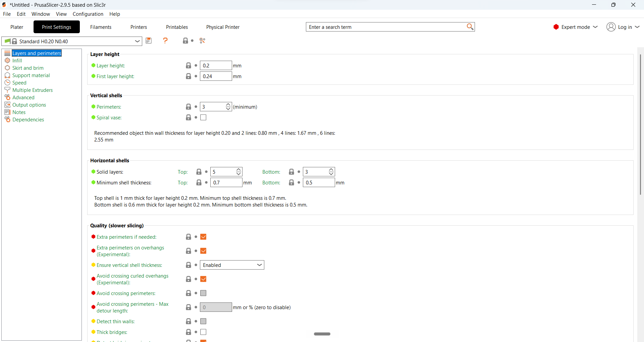The image size is (644, 342).
Task: Enable the Spiral vase checkbox
Action: coord(203,117)
